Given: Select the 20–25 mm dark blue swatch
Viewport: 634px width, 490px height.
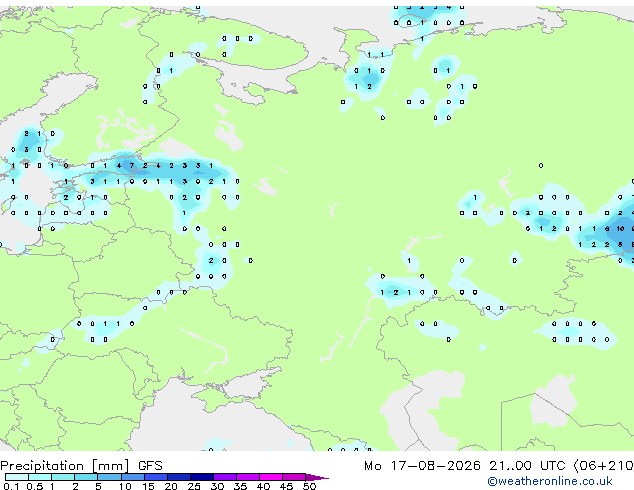Looking at the screenshot, I should click(x=178, y=477).
